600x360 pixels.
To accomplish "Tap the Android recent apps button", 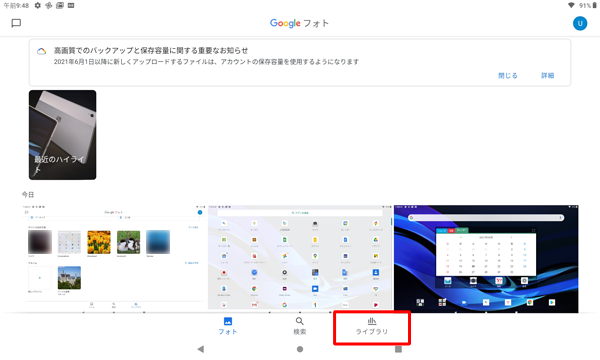I will click(x=398, y=349).
